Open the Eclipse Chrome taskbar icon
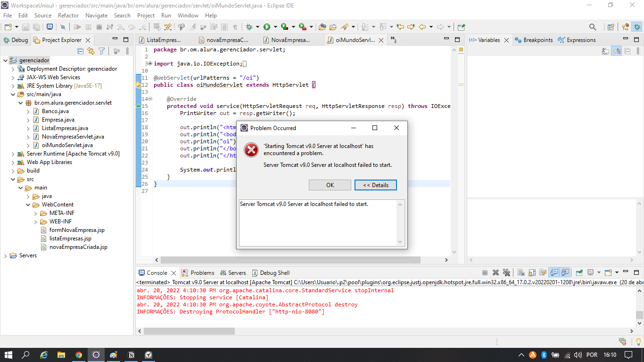Image resolution: width=644 pixels, height=362 pixels. pyautogui.click(x=78, y=354)
